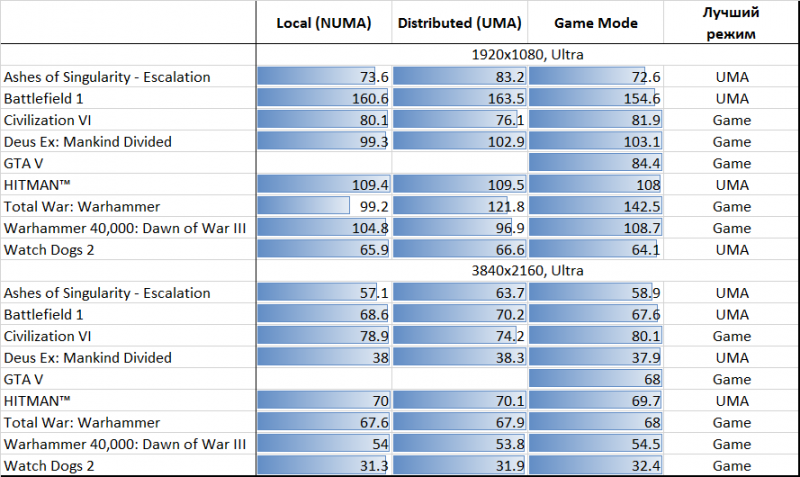Select the cell with value 65.9
This screenshot has width=800, height=477.
[324, 249]
